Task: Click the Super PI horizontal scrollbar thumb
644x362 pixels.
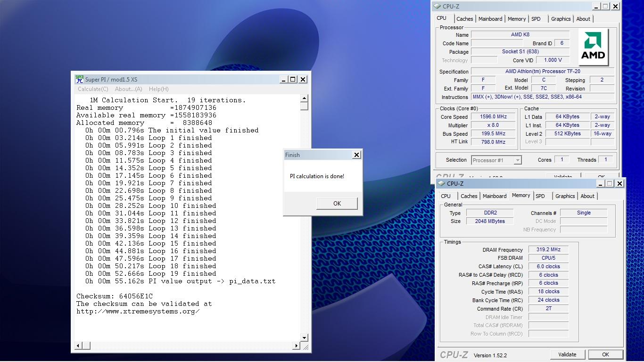Action: [86, 346]
